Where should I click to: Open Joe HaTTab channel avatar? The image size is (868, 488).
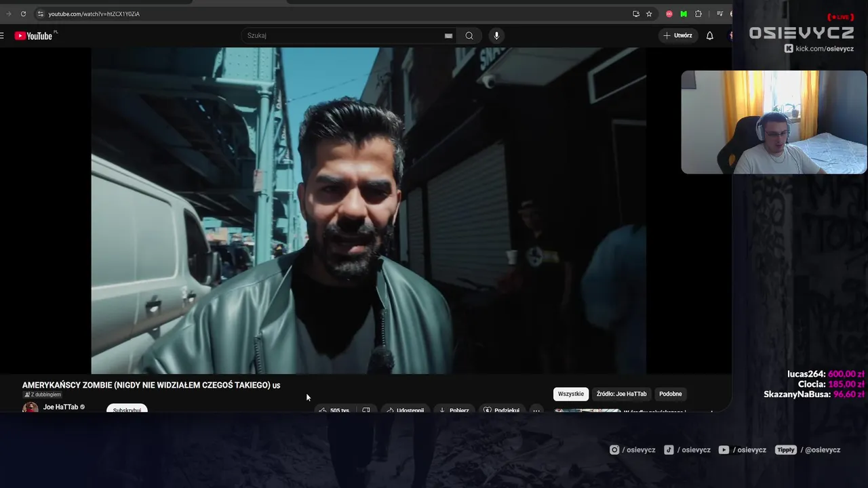[x=31, y=408]
